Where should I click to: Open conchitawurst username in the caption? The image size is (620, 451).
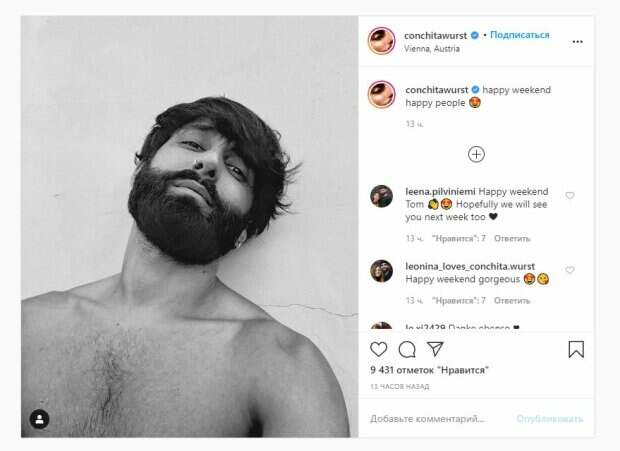436,90
